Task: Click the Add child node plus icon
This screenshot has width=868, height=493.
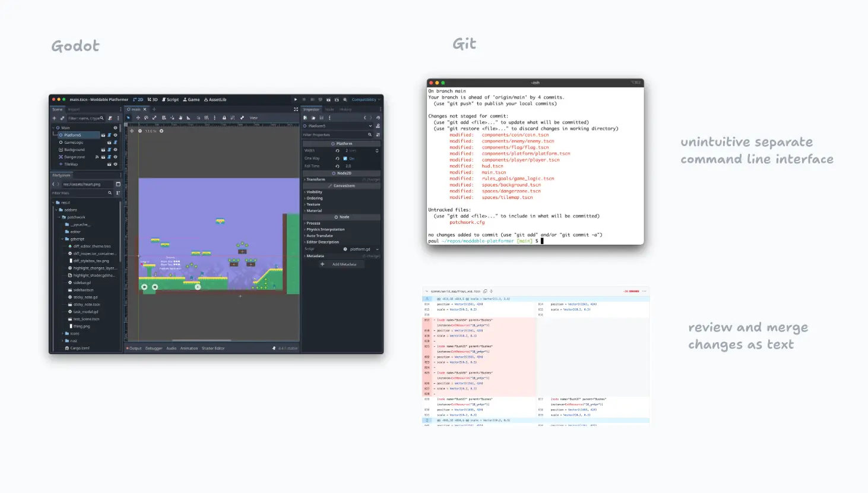Action: 54,118
